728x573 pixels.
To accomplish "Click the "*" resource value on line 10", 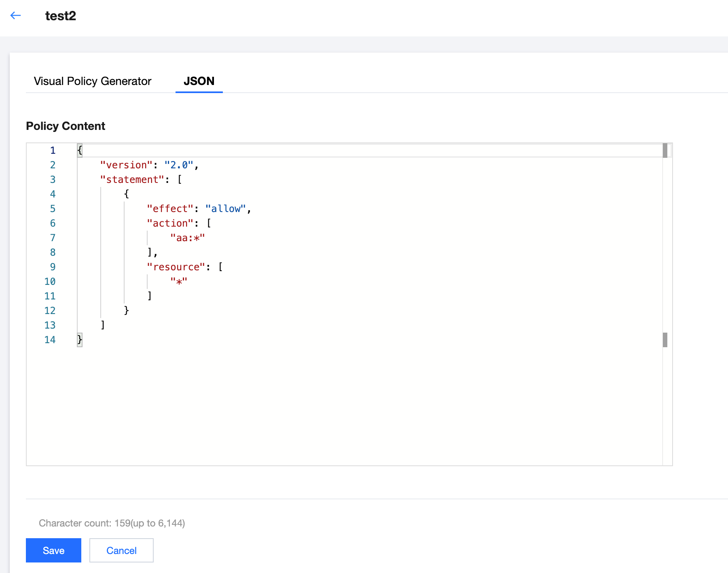I will pos(179,282).
